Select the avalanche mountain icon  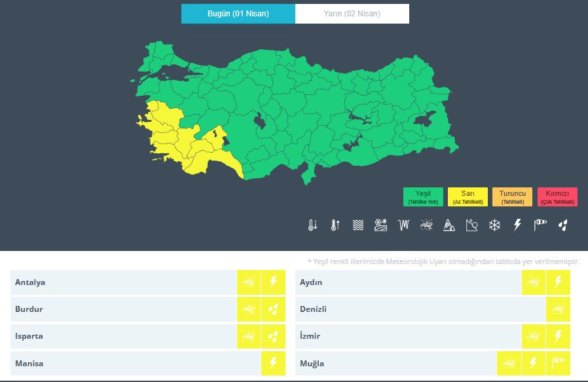click(449, 225)
